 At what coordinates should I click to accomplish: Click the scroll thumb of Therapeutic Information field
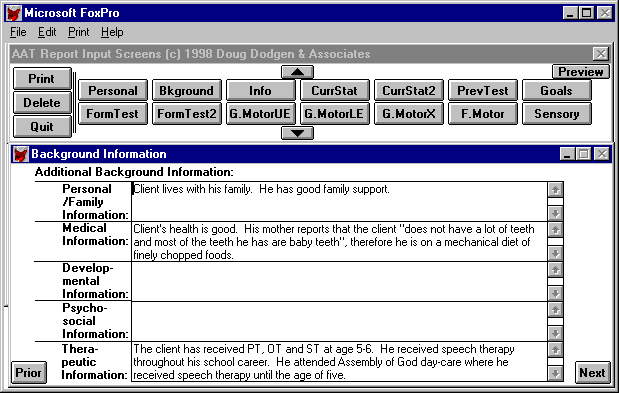(x=555, y=361)
